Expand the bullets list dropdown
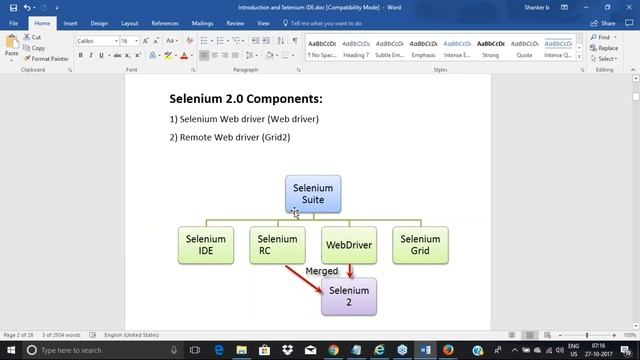Screen dimensions: 640x360 (x=212, y=41)
